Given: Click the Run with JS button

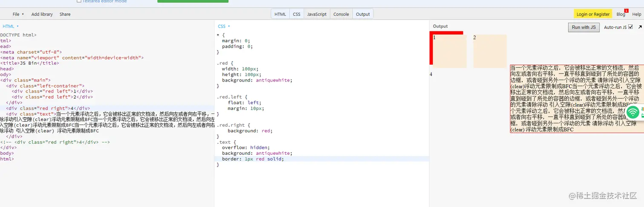Looking at the screenshot, I should click(584, 27).
